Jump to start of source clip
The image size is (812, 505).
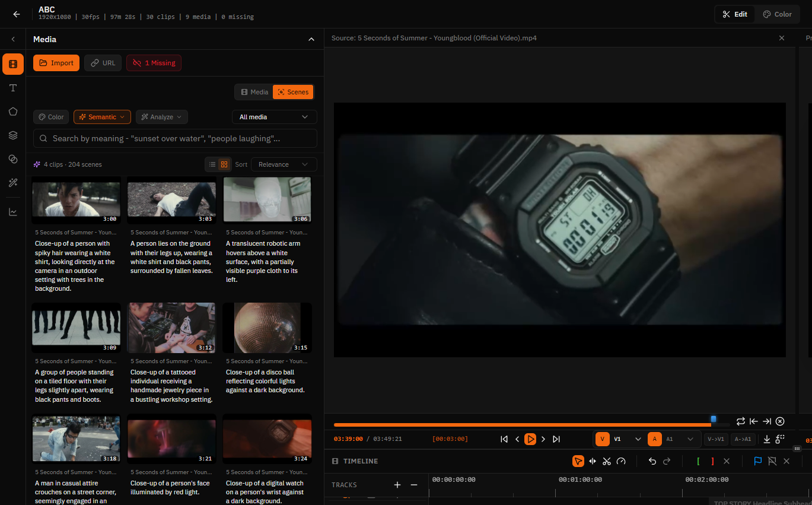[504, 439]
